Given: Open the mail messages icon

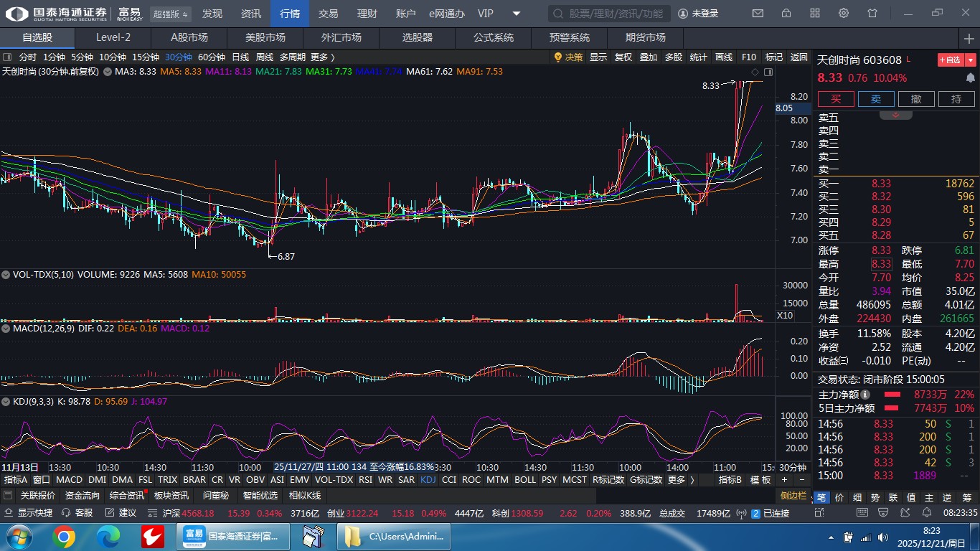Looking at the screenshot, I should click(758, 14).
